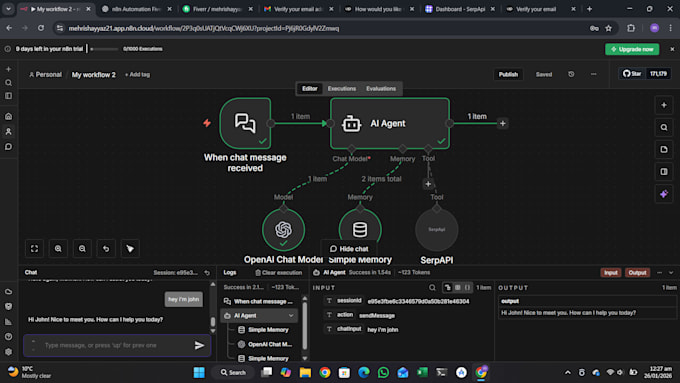This screenshot has width=680, height=383.
Task: Click the Publish button
Action: 508,74
